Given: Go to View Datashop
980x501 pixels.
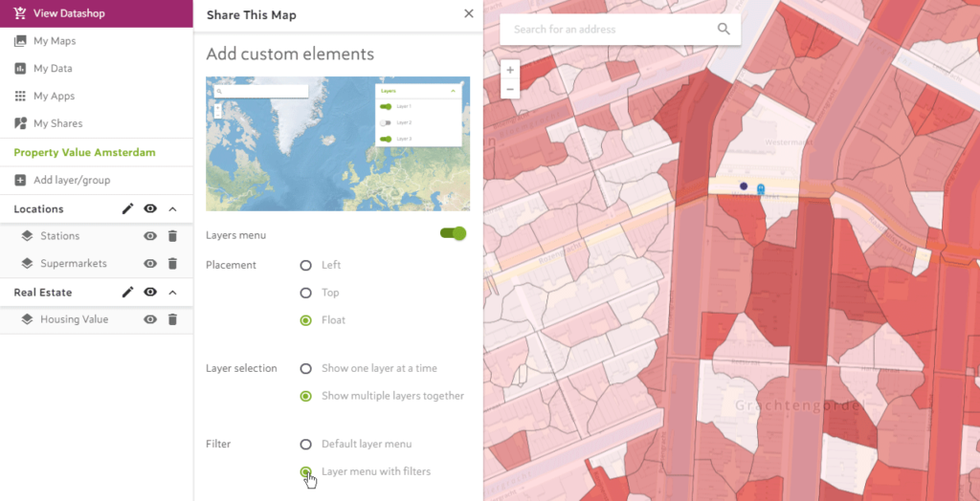Looking at the screenshot, I should 97,13.
